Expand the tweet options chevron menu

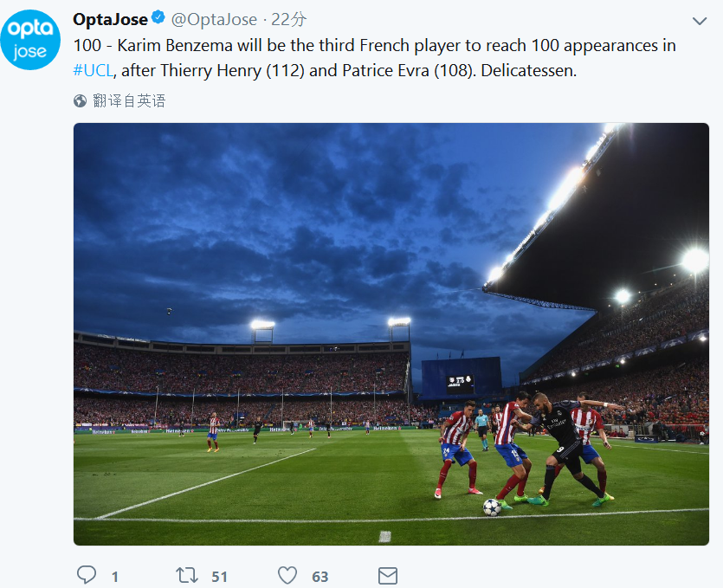point(700,20)
